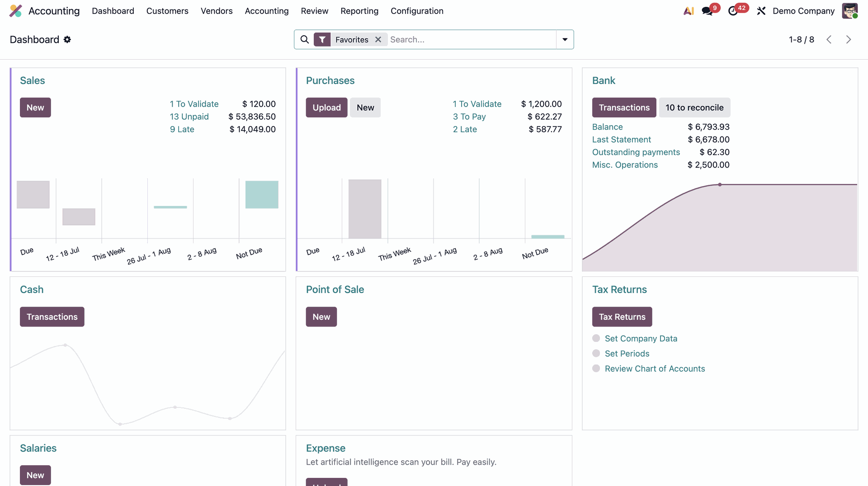Open the AI assistant icon

689,11
